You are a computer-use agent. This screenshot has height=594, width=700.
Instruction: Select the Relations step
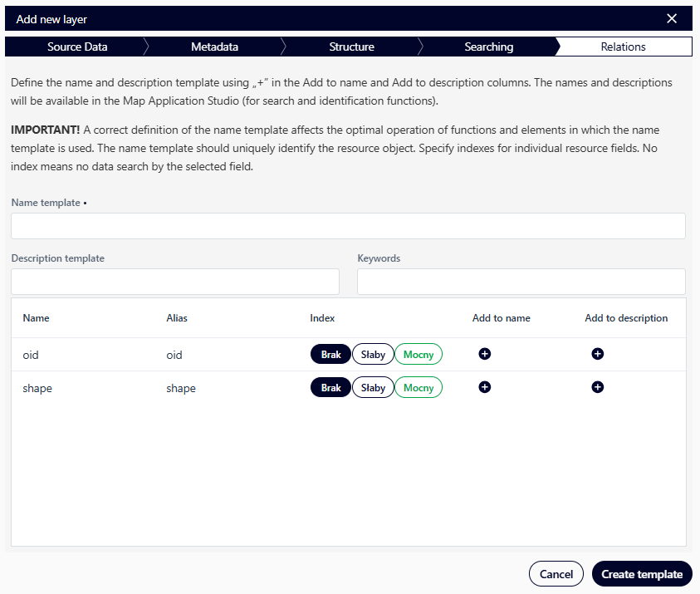point(623,47)
